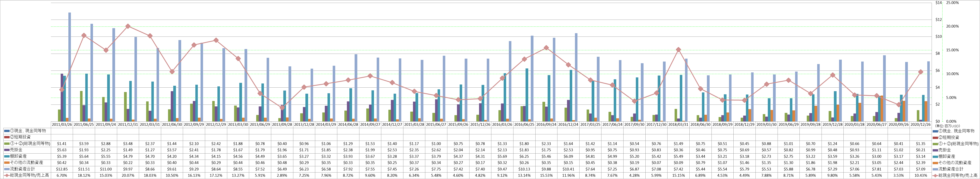This screenshot has height=179, width=980.
Task: Click the tallest 流動資産合計 bar at 2011/03/26
Action: point(70,67)
